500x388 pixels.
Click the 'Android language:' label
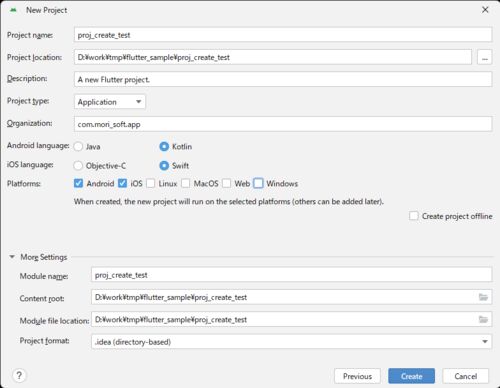click(38, 146)
